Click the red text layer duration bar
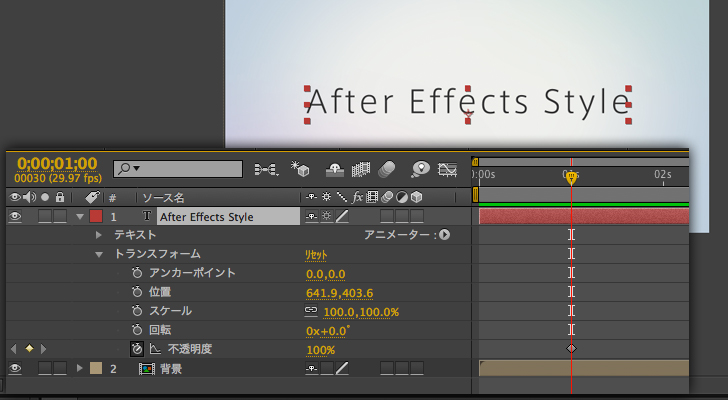 coord(584,216)
